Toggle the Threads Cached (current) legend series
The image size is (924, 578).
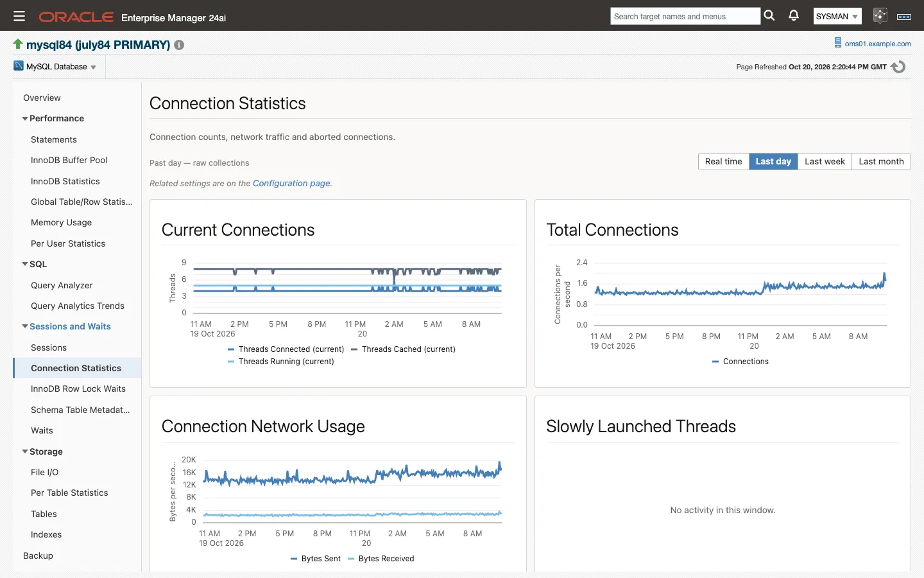tap(403, 349)
